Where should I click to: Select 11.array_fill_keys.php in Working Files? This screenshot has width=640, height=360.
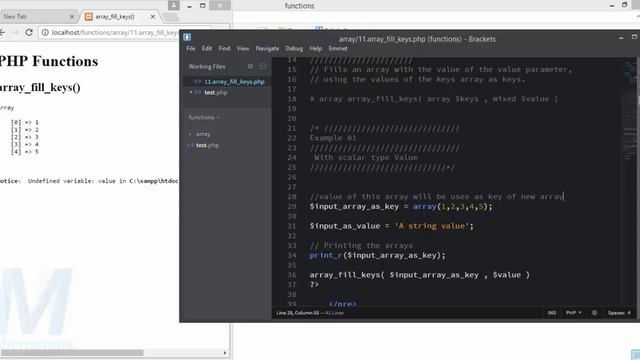[234, 82]
